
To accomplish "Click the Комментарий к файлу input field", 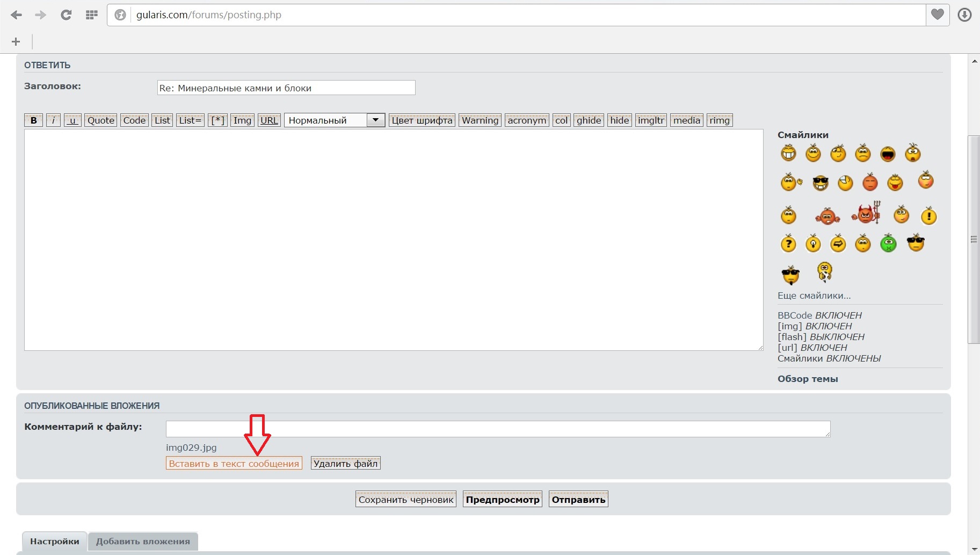I will [498, 429].
